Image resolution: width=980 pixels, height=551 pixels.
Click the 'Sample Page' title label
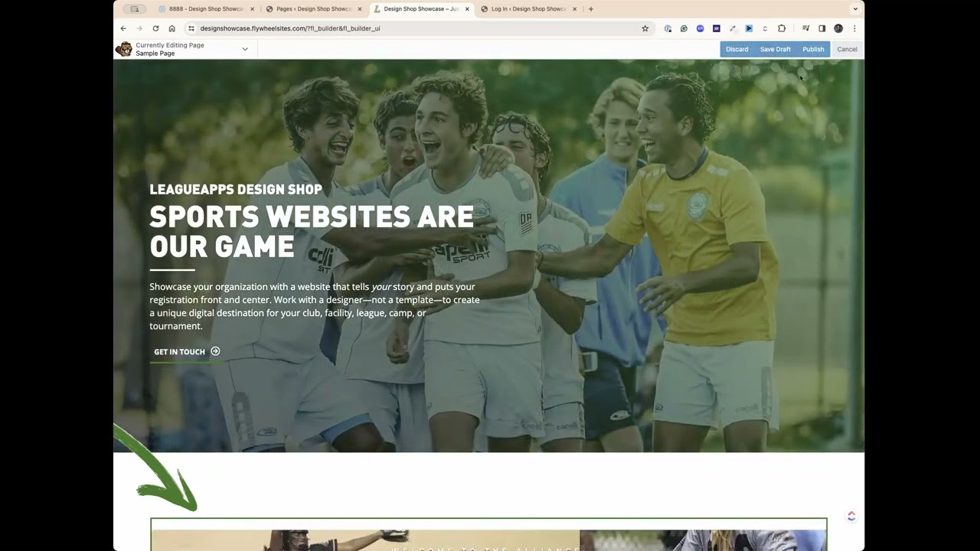(x=155, y=54)
